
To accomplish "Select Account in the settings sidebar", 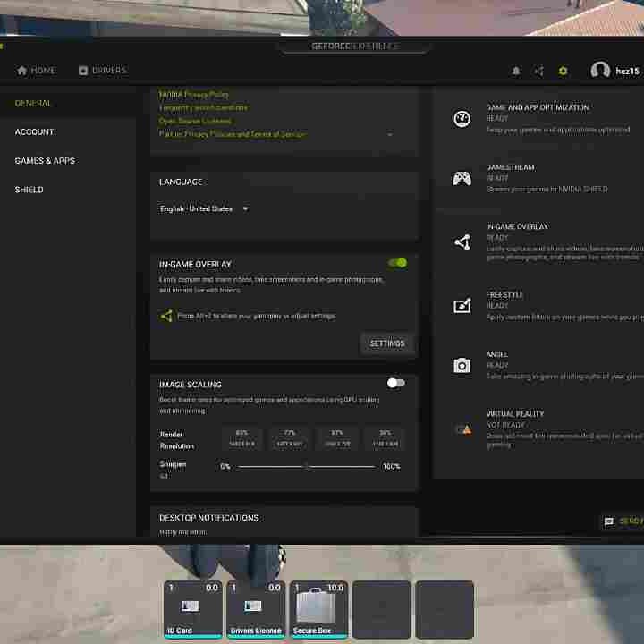I will (34, 131).
